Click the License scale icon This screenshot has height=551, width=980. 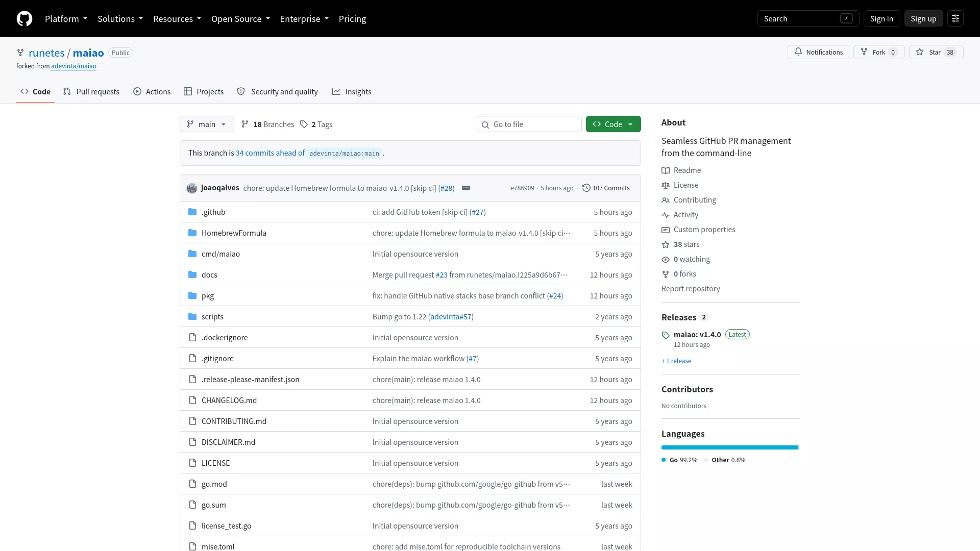pos(666,185)
